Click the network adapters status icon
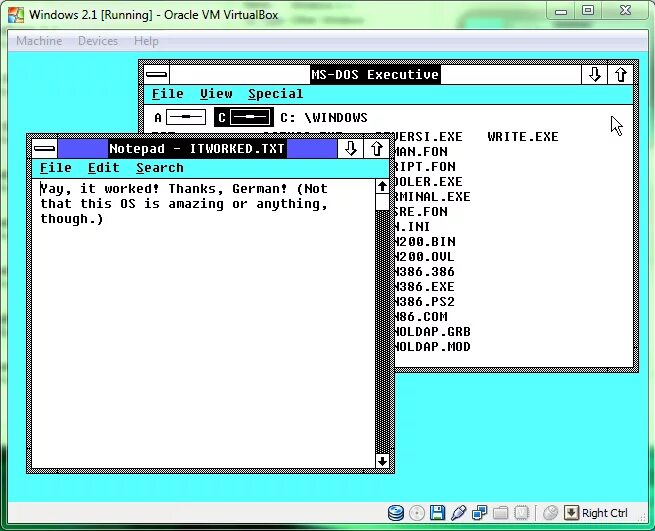655x531 pixels. click(x=479, y=513)
